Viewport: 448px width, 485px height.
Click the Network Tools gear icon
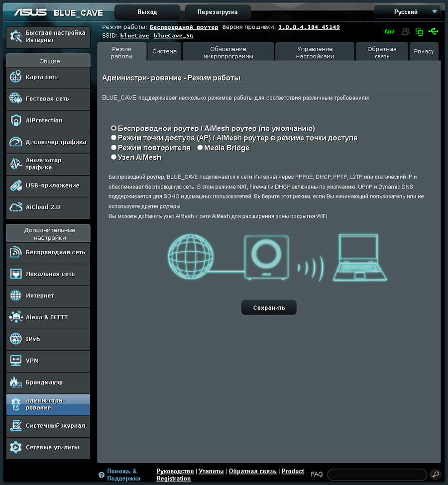[x=15, y=447]
